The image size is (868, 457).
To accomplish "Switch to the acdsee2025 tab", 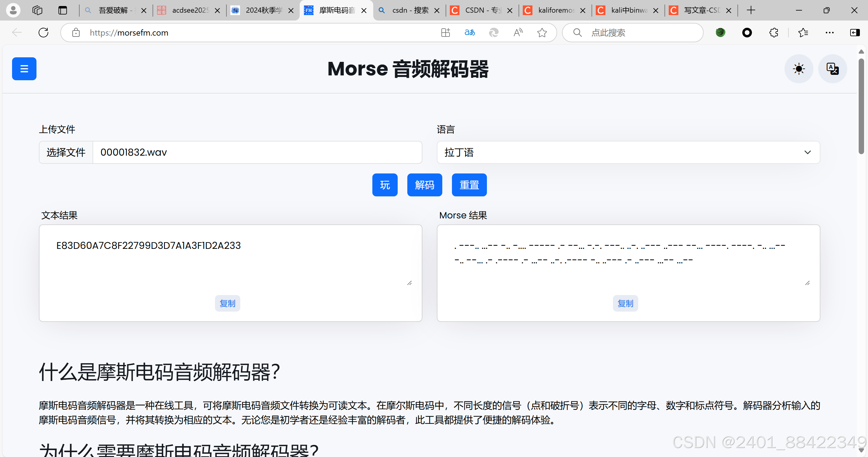I will pyautogui.click(x=190, y=10).
